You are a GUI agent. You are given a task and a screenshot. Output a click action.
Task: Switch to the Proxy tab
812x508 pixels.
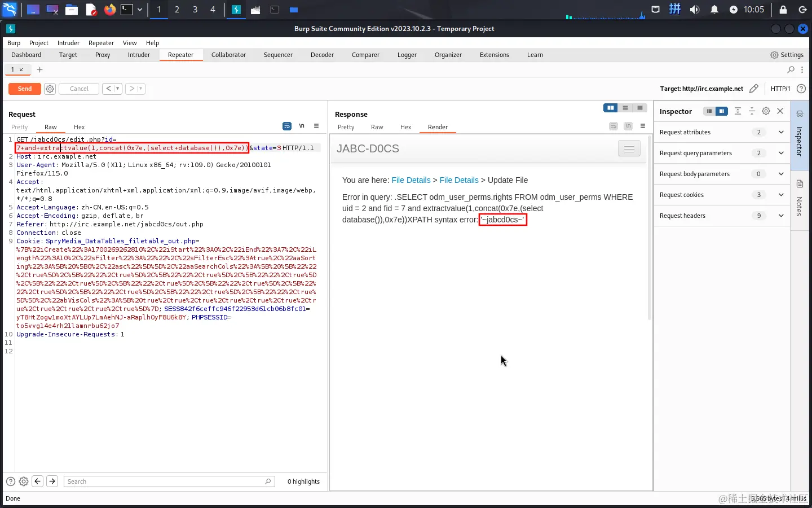pos(103,55)
